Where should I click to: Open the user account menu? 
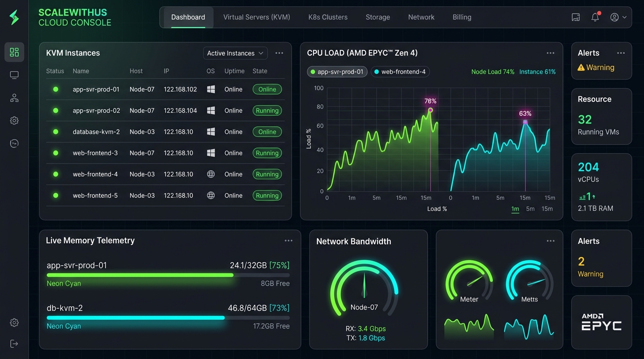618,17
